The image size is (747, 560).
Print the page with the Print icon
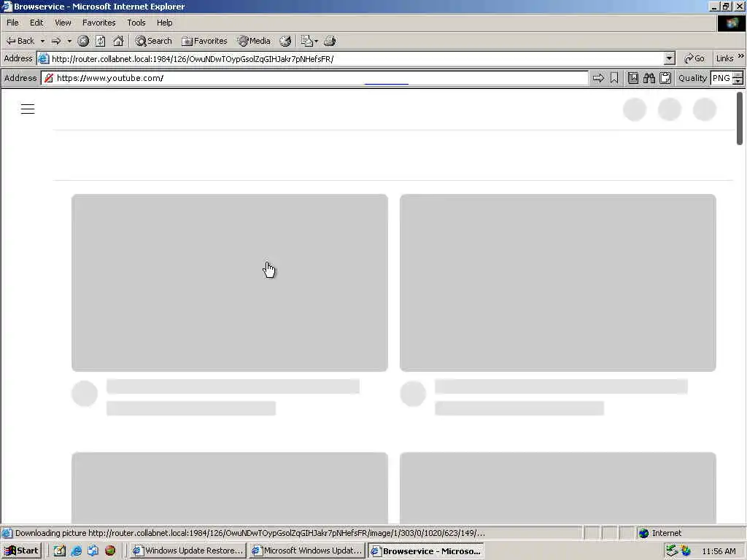pos(330,41)
